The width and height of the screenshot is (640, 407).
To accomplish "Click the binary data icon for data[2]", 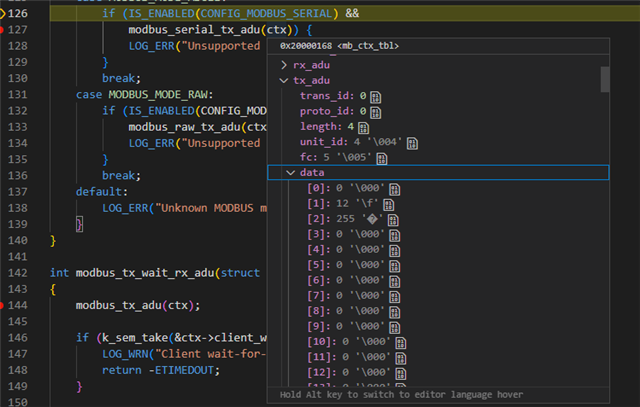I will [x=395, y=220].
